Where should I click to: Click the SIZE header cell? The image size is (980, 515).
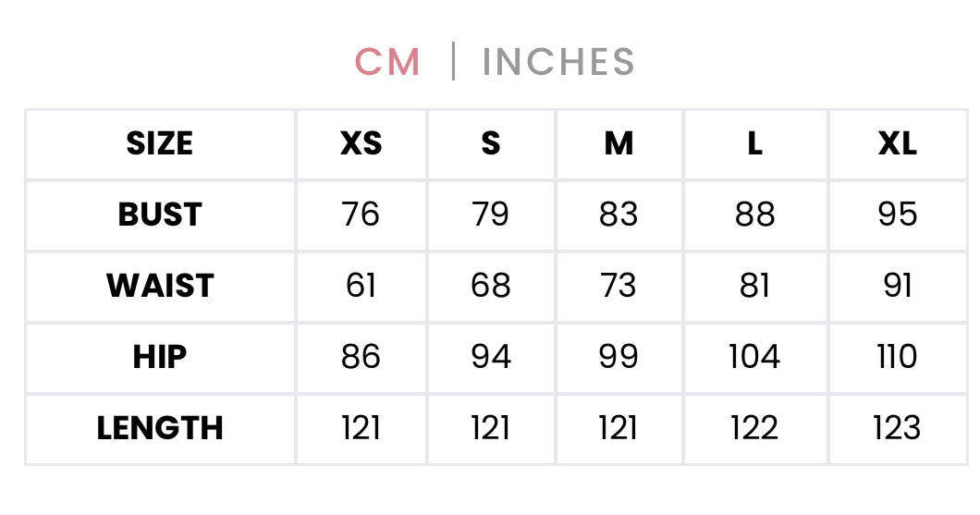(160, 144)
